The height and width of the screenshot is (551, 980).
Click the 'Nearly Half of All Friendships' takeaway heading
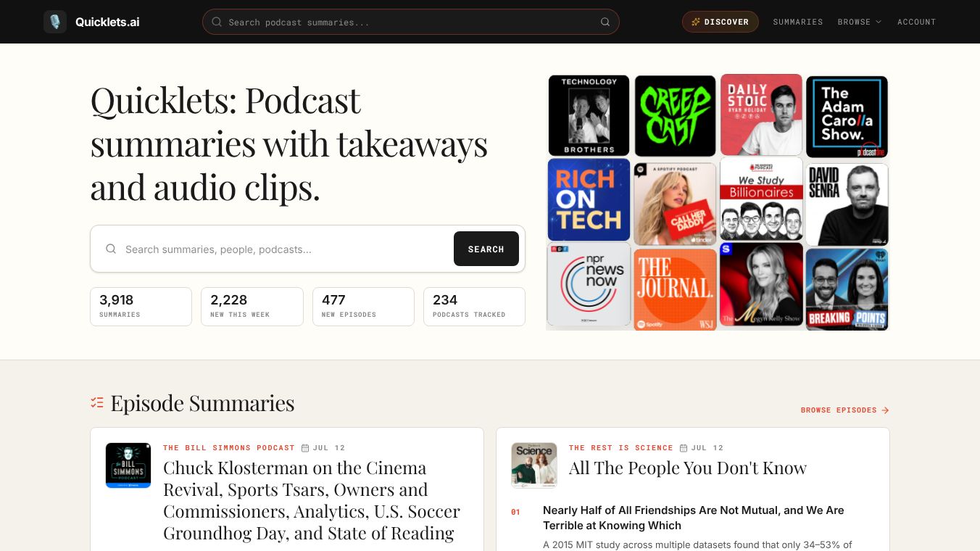[x=694, y=518]
